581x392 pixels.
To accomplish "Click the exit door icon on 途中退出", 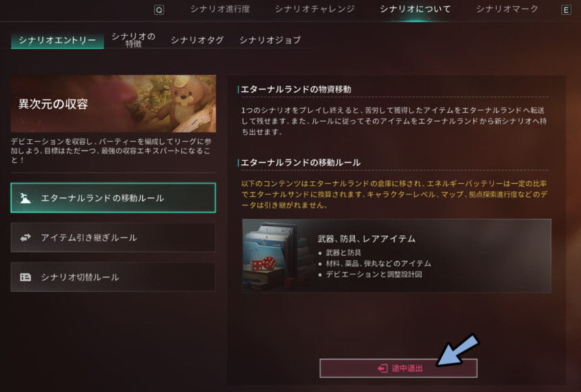I will click(382, 368).
